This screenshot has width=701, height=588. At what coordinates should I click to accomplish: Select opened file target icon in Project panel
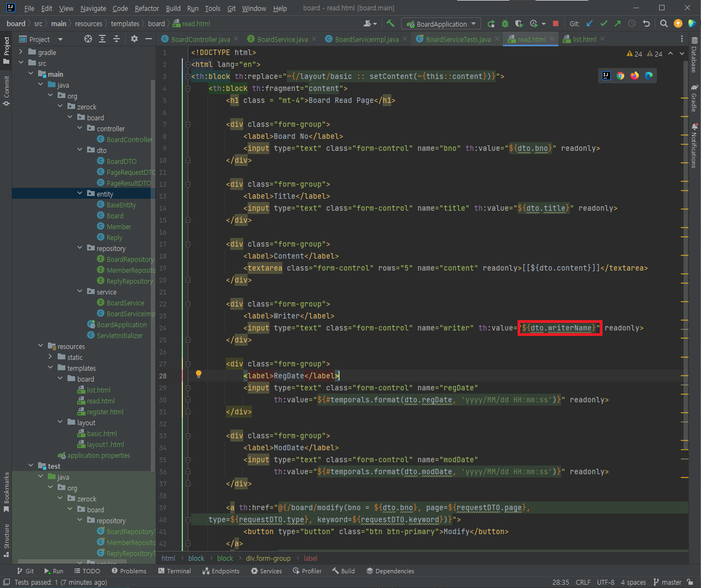[x=88, y=39]
